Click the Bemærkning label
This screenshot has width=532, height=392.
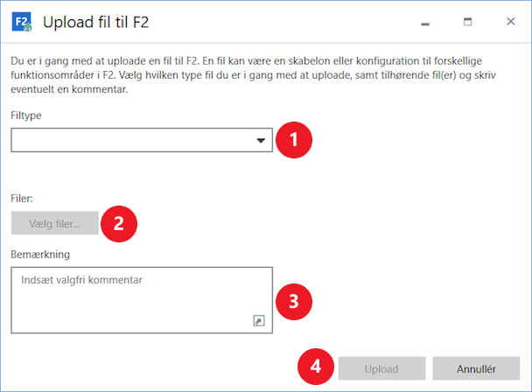point(40,254)
